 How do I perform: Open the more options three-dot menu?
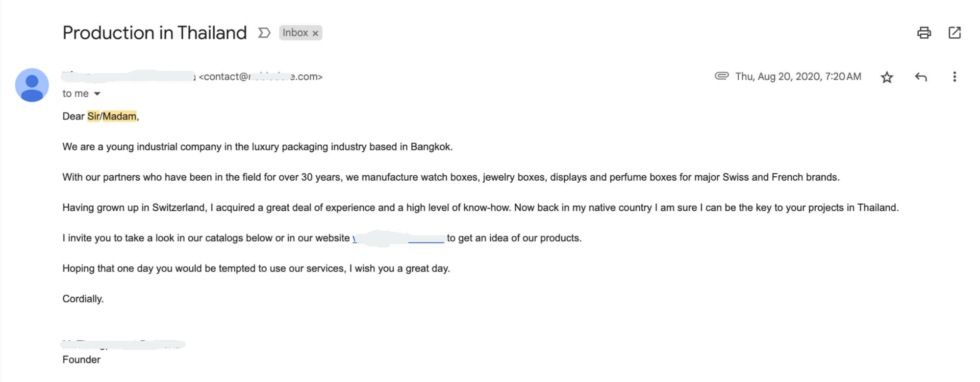point(955,77)
